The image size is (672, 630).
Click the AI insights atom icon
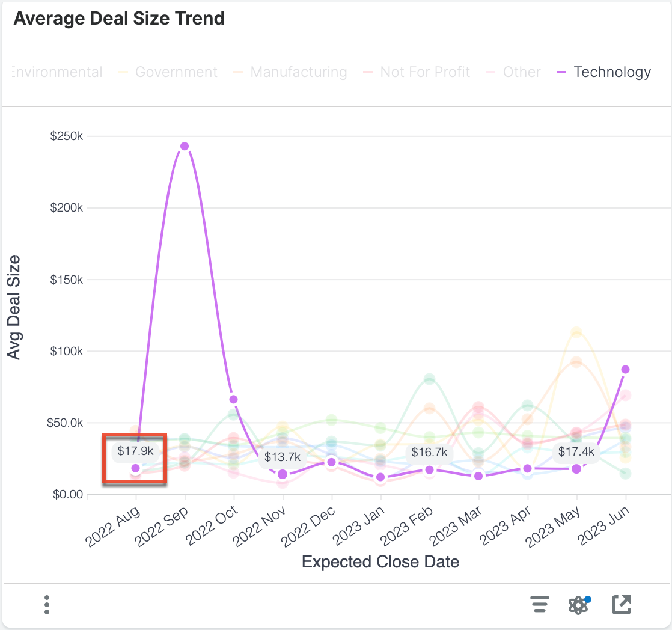578,605
